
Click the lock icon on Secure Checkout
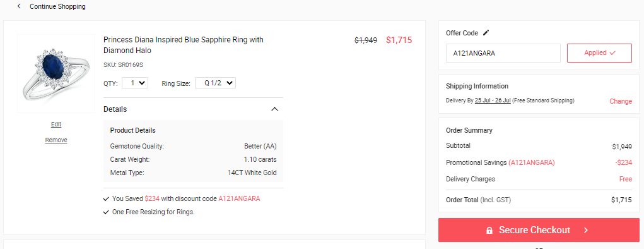[x=489, y=231]
